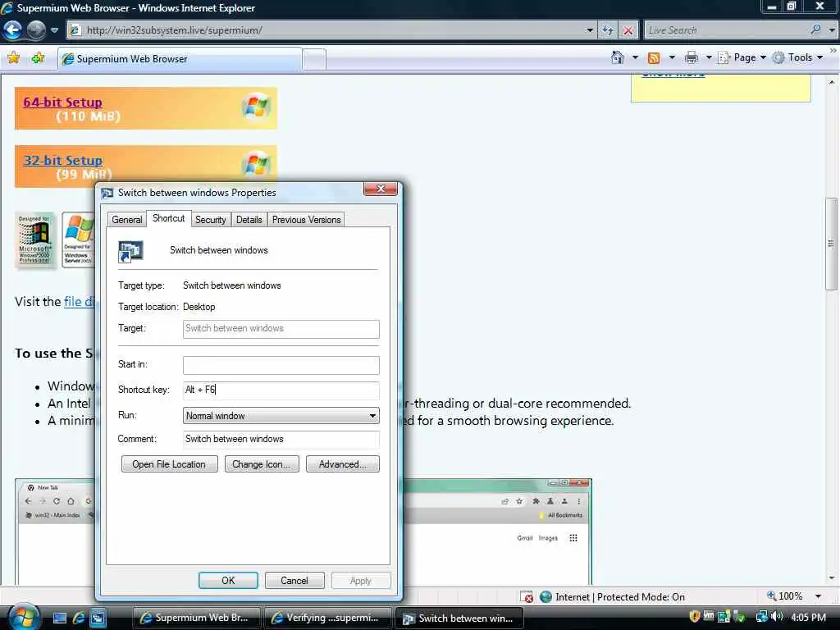Click Show Desktop quick launch icon
The height and width of the screenshot is (630, 840).
59,619
